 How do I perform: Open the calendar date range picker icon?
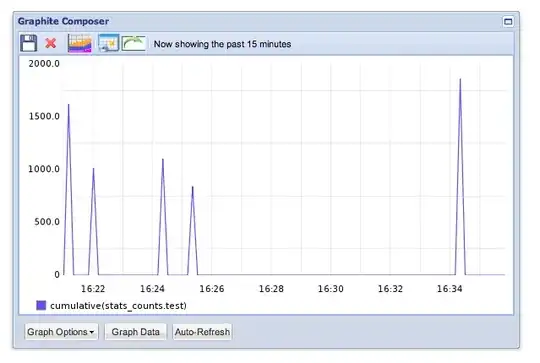pyautogui.click(x=108, y=43)
